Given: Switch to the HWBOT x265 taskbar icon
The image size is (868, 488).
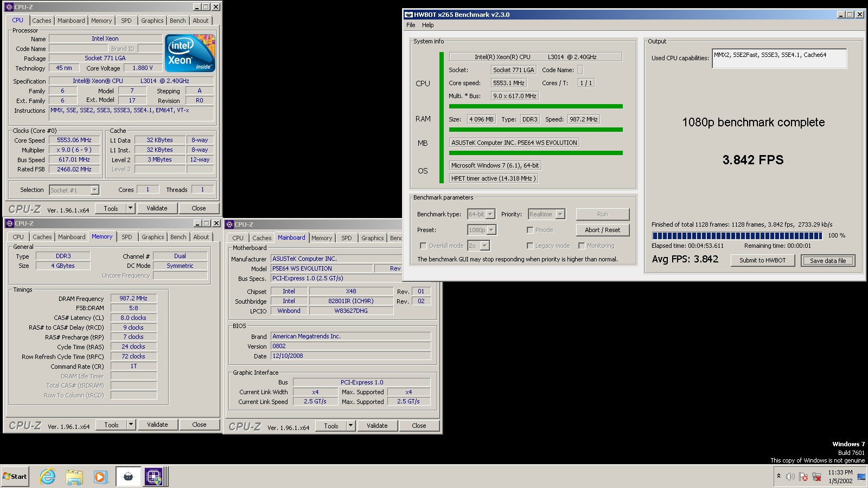Looking at the screenshot, I should [128, 477].
